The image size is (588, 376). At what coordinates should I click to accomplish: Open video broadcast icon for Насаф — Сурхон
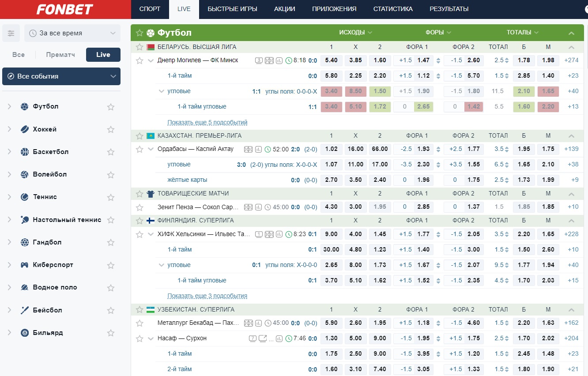pos(263,338)
